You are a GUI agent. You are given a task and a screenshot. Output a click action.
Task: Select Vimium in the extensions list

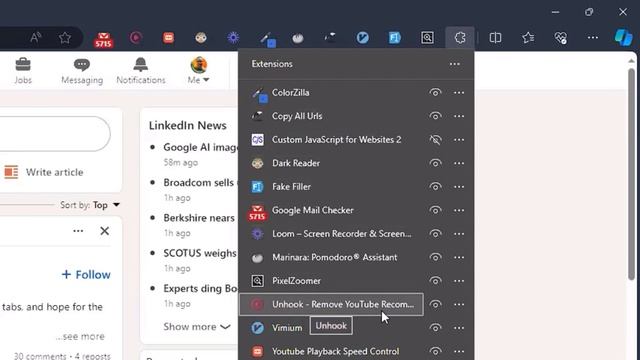pyautogui.click(x=331, y=328)
